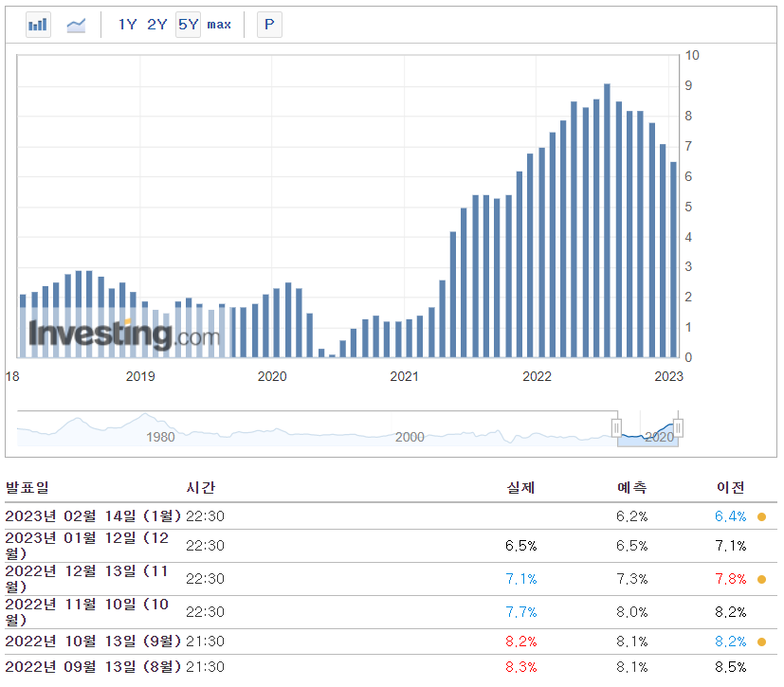The height and width of the screenshot is (687, 784).
Task: Click previous value 7.8% in red
Action: point(731,579)
